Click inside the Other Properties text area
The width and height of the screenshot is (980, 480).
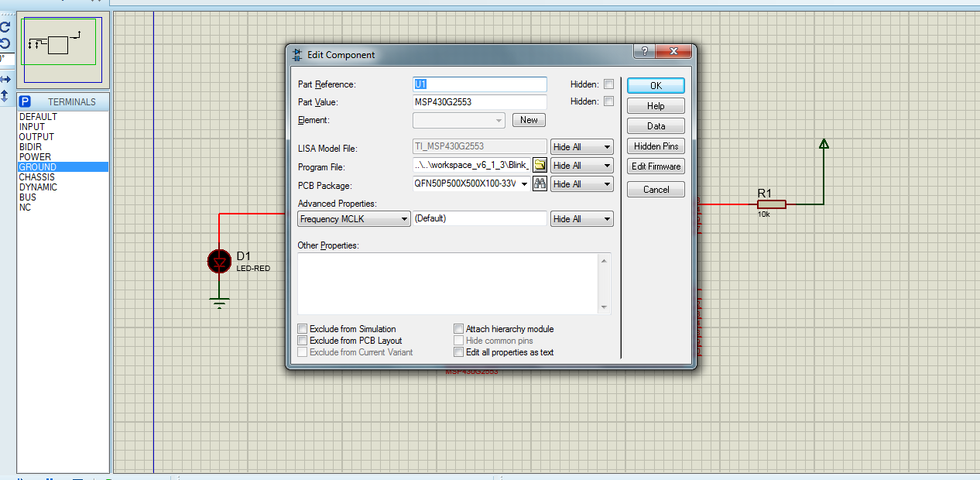448,283
